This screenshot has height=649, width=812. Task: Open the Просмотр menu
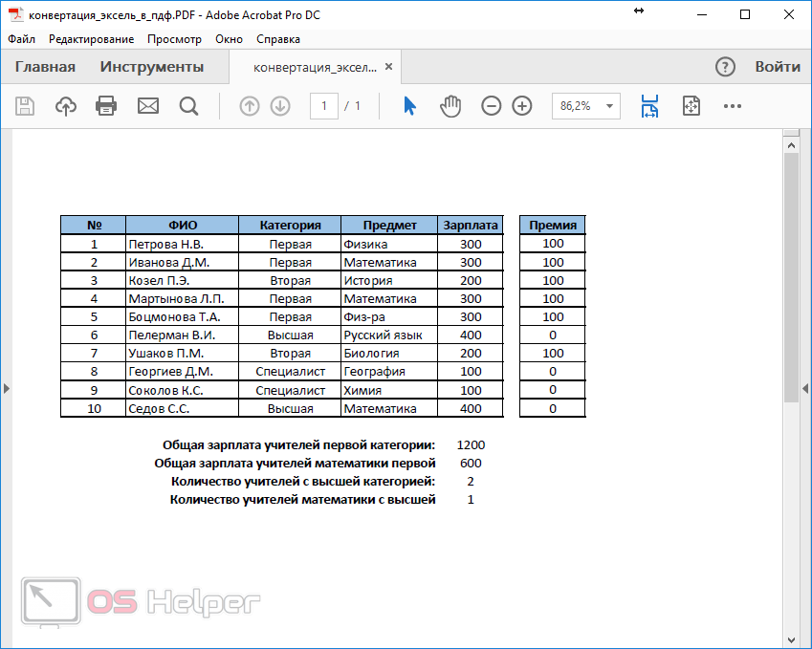(174, 39)
